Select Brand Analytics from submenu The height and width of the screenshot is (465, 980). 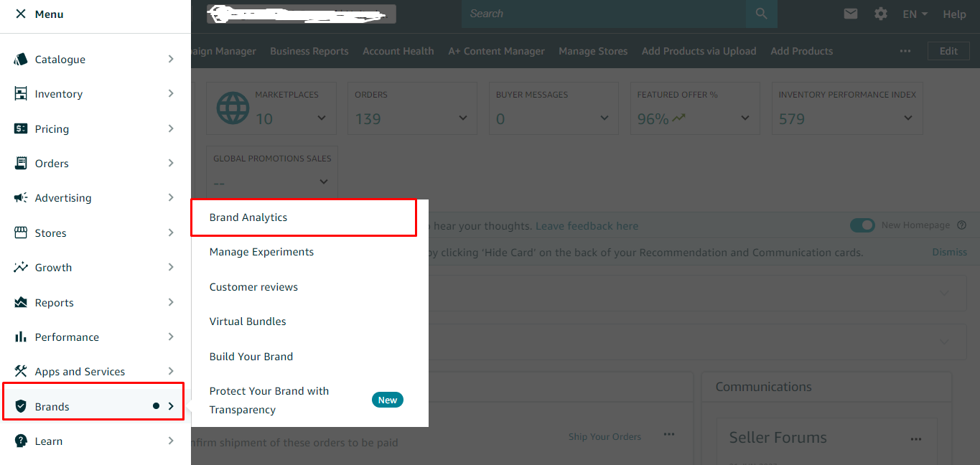coord(304,217)
